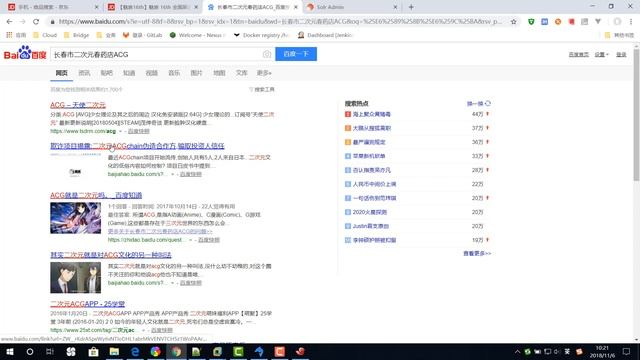Open the orange circle extension icon
This screenshot has width=640, height=360.
click(x=558, y=22)
